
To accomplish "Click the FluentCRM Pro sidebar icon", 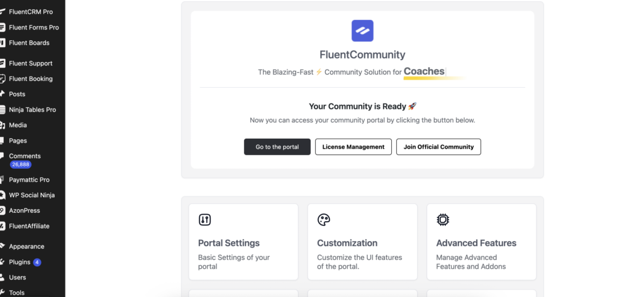I will point(2,12).
